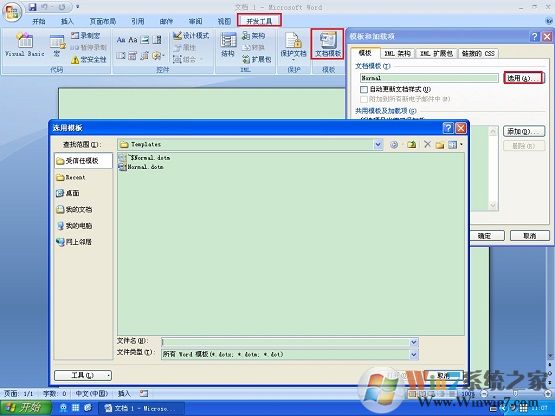Screen dimensions: 555x416
Task: Click word count (字数) in status bar
Action: point(55,393)
